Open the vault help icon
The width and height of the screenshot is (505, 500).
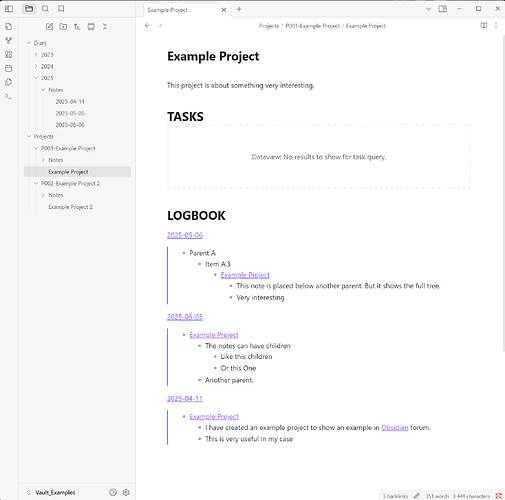[x=113, y=492]
